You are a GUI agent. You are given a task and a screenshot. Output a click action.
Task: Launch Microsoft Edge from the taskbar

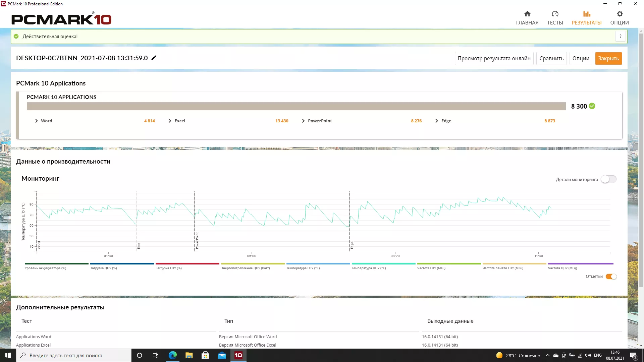tap(172, 355)
